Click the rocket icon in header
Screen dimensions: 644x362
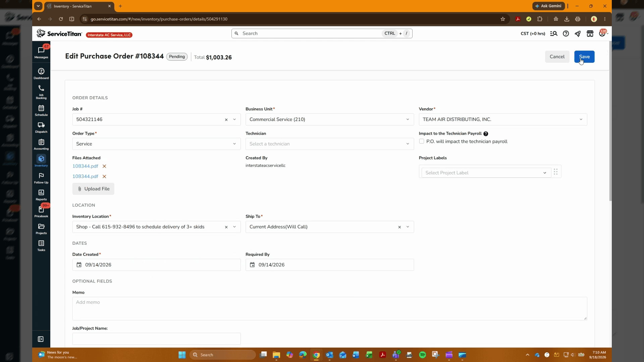point(578,34)
